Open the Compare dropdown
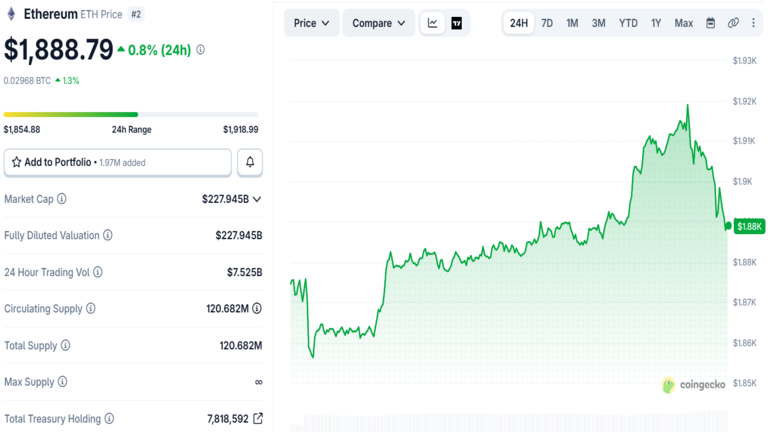 [379, 23]
